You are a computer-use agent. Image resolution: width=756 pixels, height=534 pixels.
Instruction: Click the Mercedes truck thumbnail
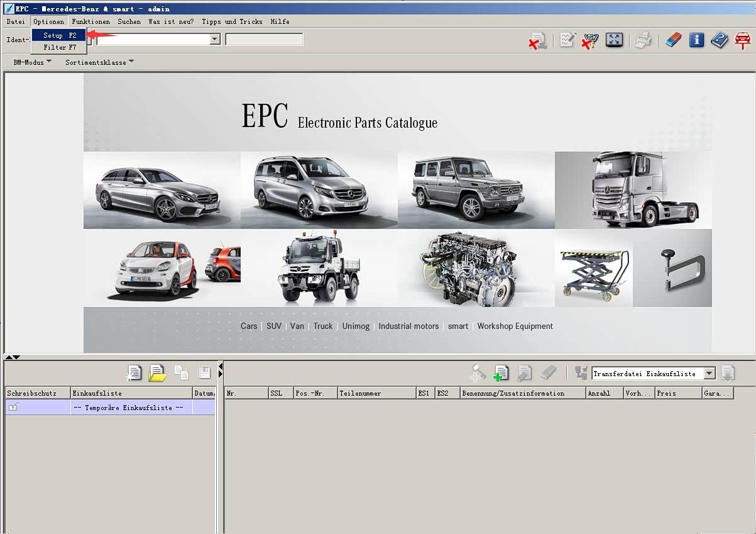tap(633, 190)
